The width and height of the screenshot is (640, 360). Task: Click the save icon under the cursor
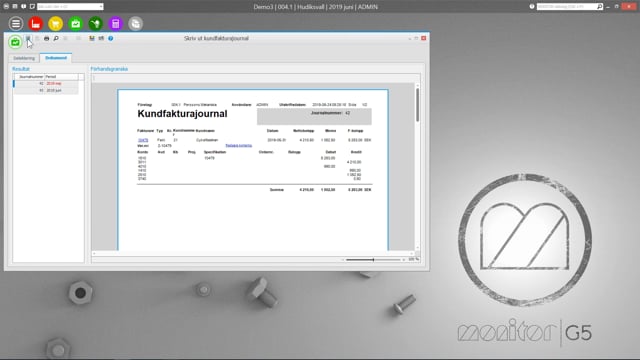(x=28, y=38)
